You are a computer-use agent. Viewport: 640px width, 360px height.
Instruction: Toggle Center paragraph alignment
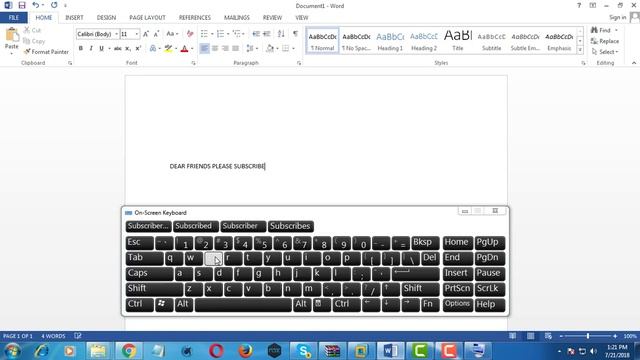point(215,49)
